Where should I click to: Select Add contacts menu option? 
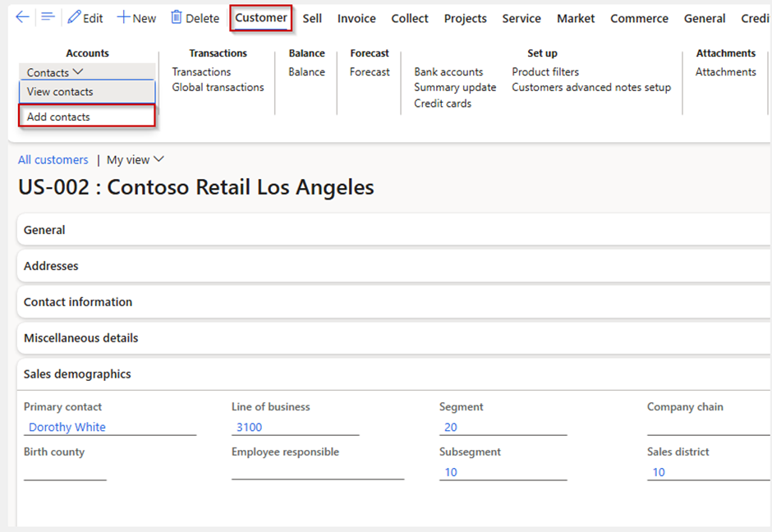tap(87, 117)
